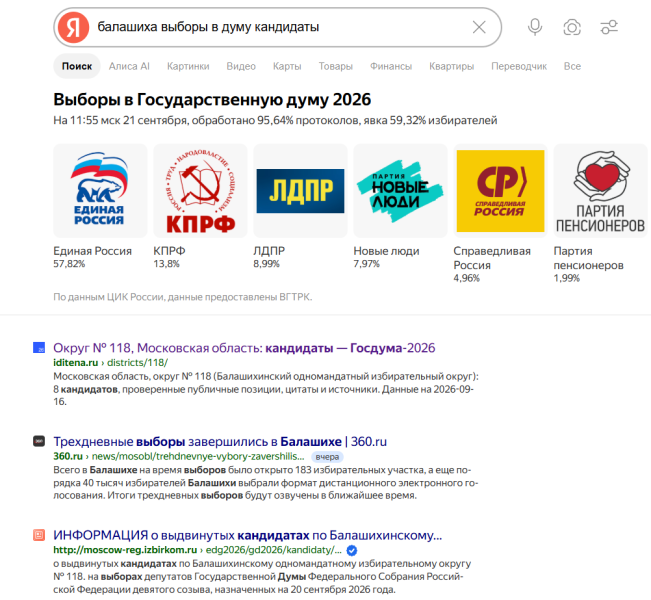Open 'Трехдневные выборы завершились в Балашихе' result
Viewport: 651px width, 600px height.
220,441
